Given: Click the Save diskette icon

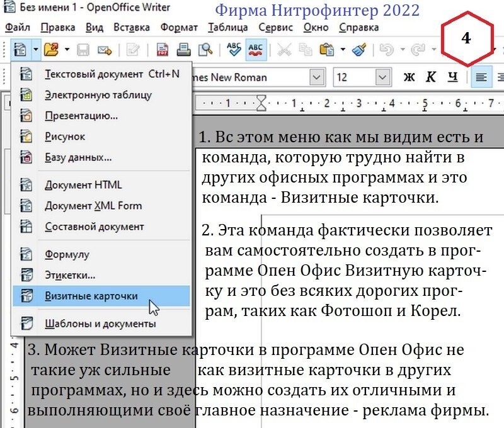Looking at the screenshot, I should click(x=83, y=50).
